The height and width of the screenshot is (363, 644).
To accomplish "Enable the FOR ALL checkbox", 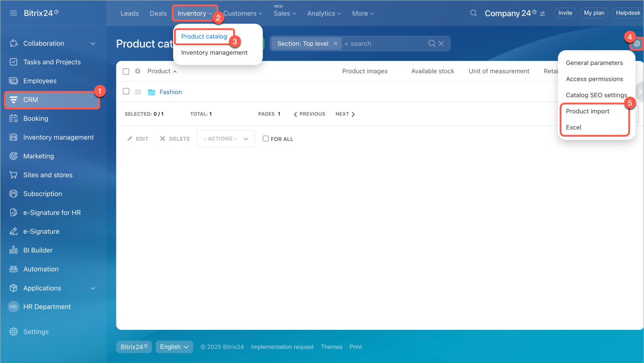I will click(266, 139).
